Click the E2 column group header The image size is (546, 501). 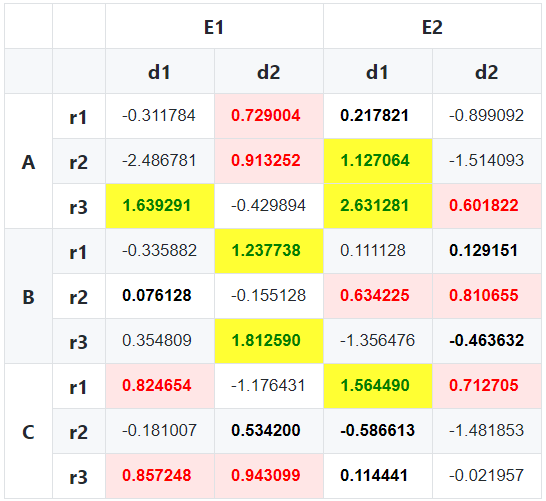pyautogui.click(x=432, y=26)
